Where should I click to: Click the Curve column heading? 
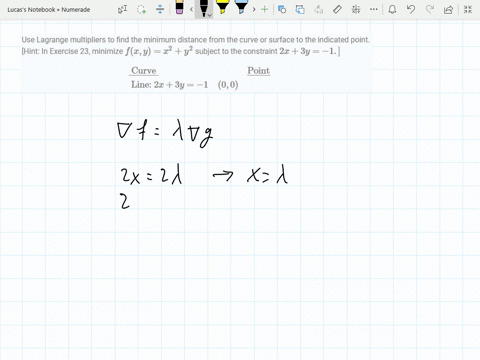(x=144, y=71)
